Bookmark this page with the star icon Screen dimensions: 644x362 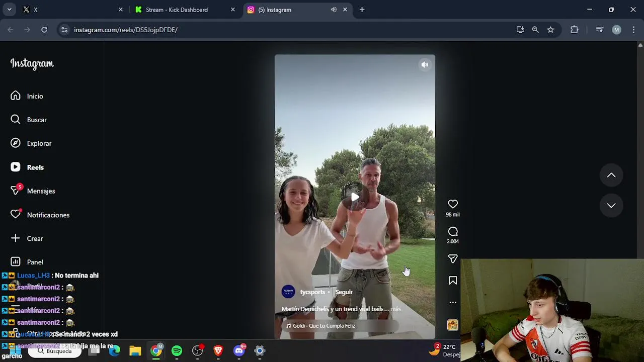coord(550,30)
